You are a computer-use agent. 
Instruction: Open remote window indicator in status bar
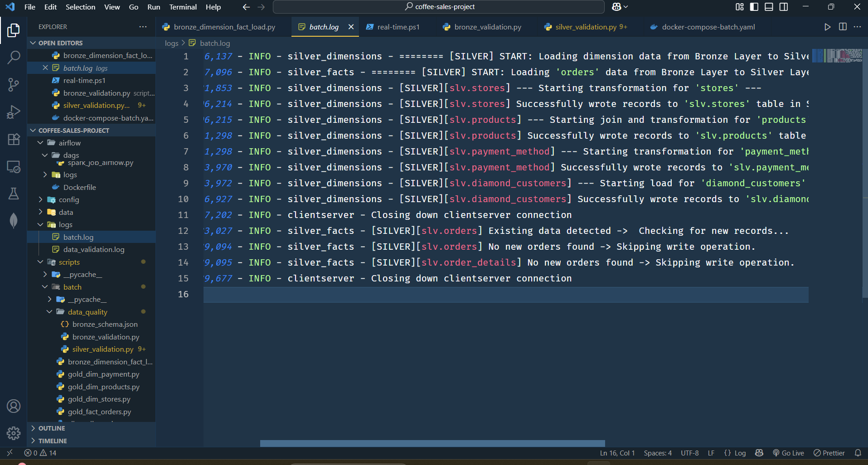pyautogui.click(x=10, y=453)
